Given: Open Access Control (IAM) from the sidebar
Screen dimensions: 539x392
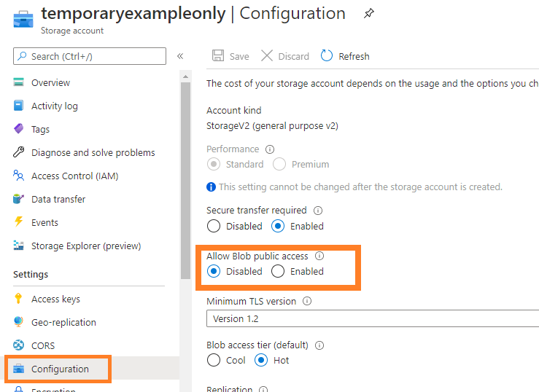Looking at the screenshot, I should 74,176.
